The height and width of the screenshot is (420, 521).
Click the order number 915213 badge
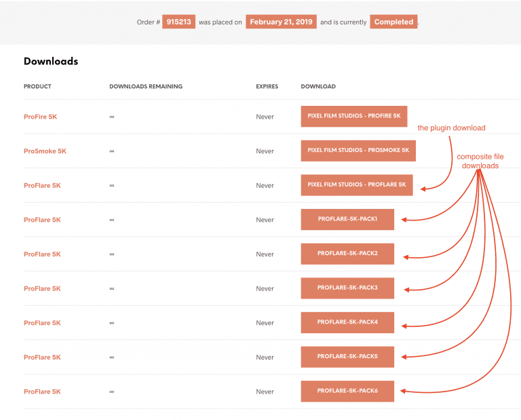179,22
